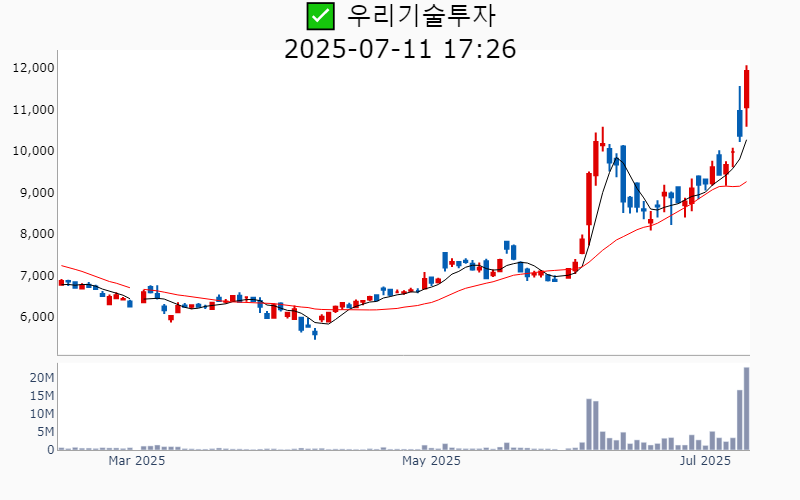Click the 6,000 price axis label

[36, 317]
